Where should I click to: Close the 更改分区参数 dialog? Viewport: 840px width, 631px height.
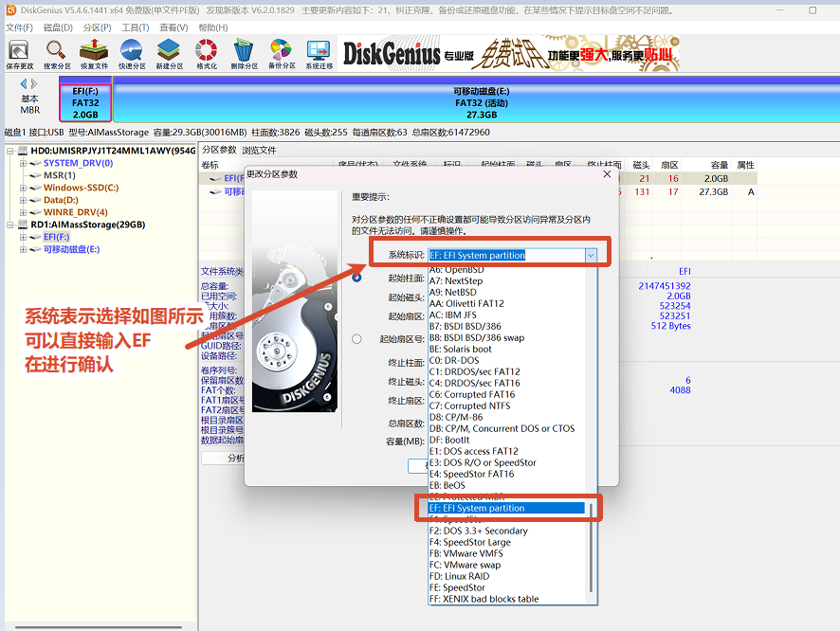pos(607,174)
